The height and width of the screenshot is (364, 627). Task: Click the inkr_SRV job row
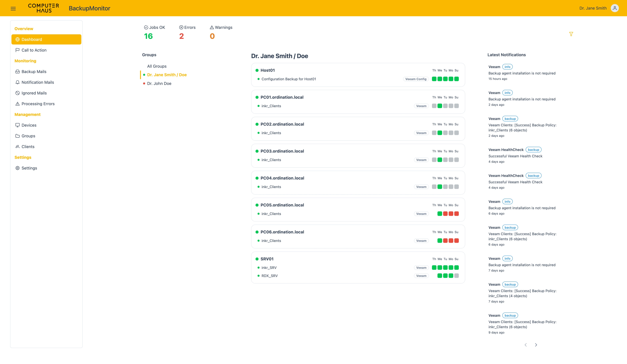(358, 268)
